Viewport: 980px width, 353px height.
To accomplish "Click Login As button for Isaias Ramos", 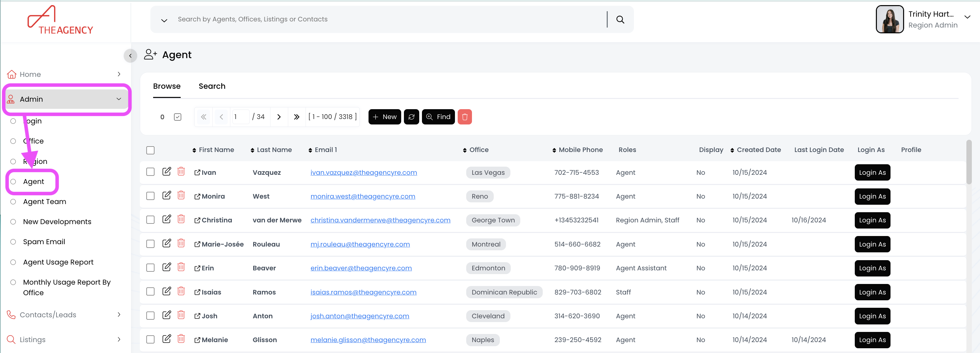I will point(871,292).
